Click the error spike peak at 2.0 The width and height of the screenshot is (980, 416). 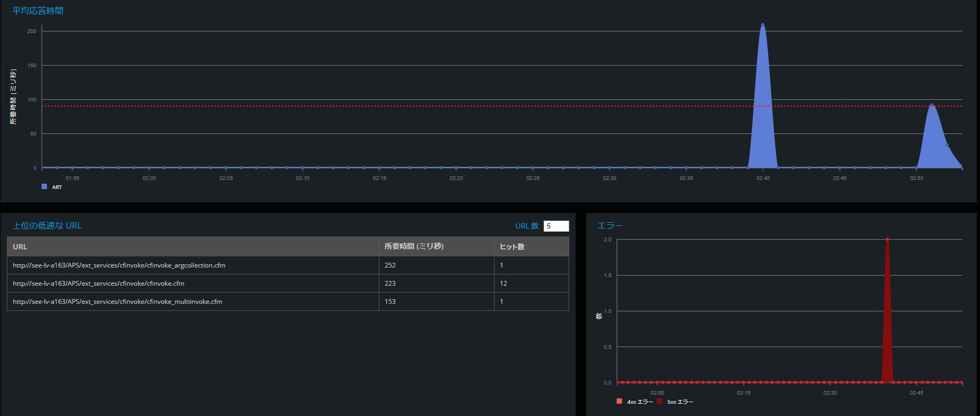887,239
